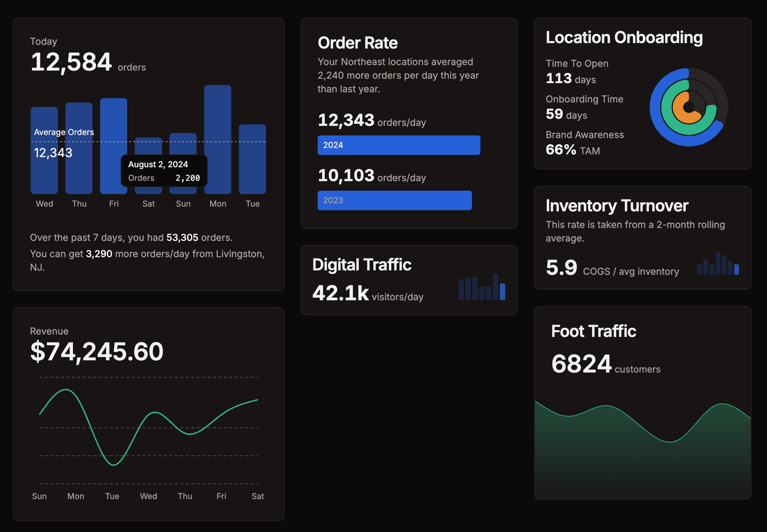The width and height of the screenshot is (767, 532).
Task: Click the 2023 order rate bar
Action: (395, 201)
